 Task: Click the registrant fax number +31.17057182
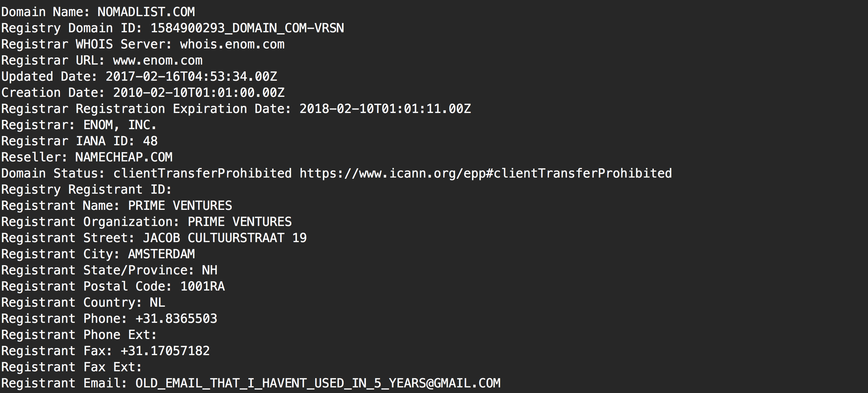[165, 351]
